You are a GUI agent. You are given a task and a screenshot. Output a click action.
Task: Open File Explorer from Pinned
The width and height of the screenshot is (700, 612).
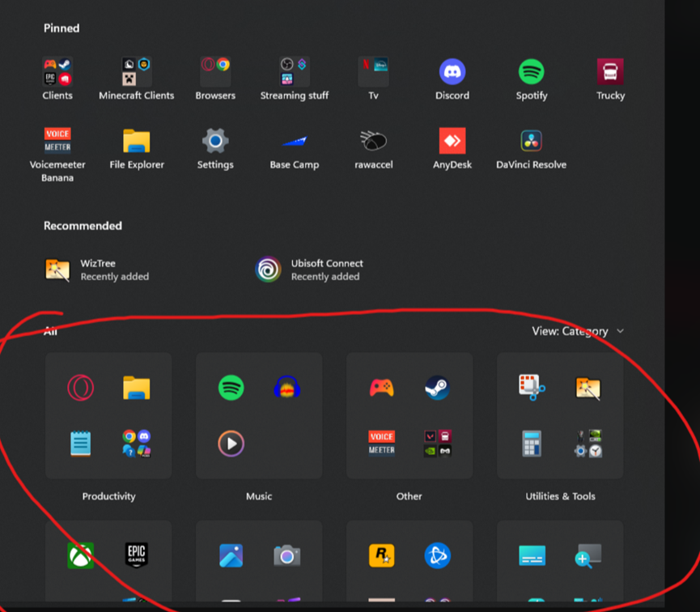click(137, 148)
